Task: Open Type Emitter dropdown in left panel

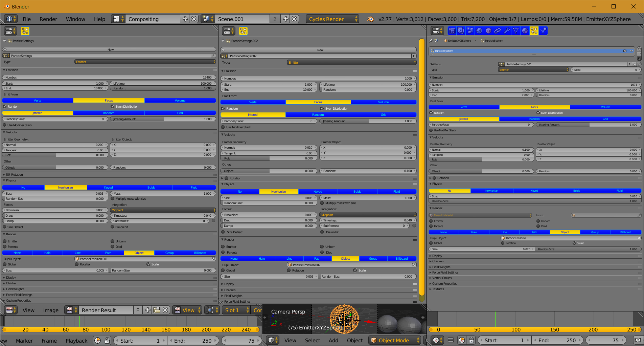Action: 145,62
